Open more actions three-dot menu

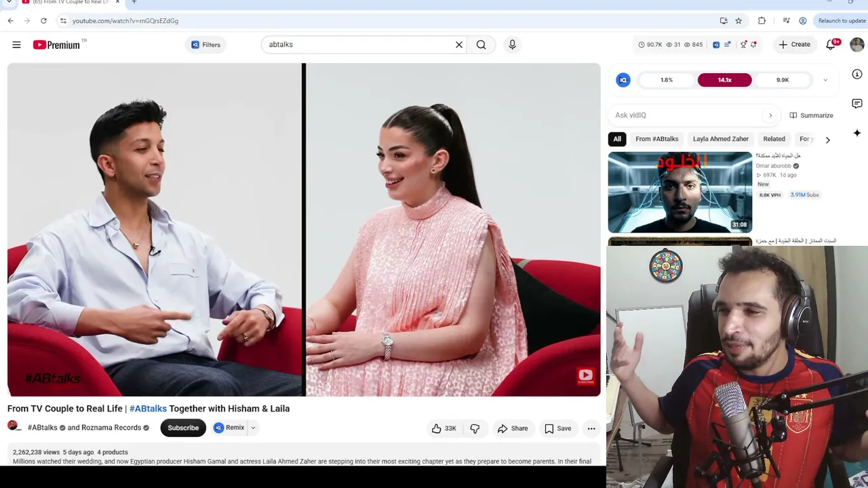591,428
